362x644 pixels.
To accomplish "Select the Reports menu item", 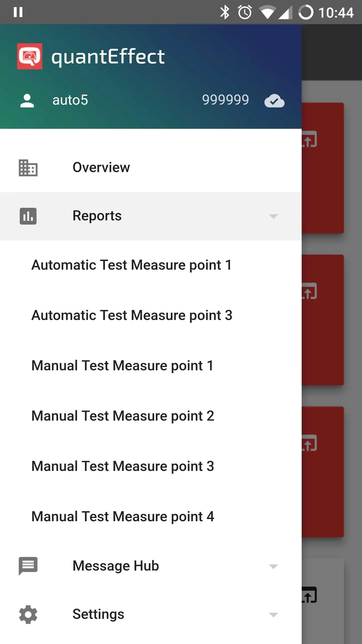I will tap(151, 216).
